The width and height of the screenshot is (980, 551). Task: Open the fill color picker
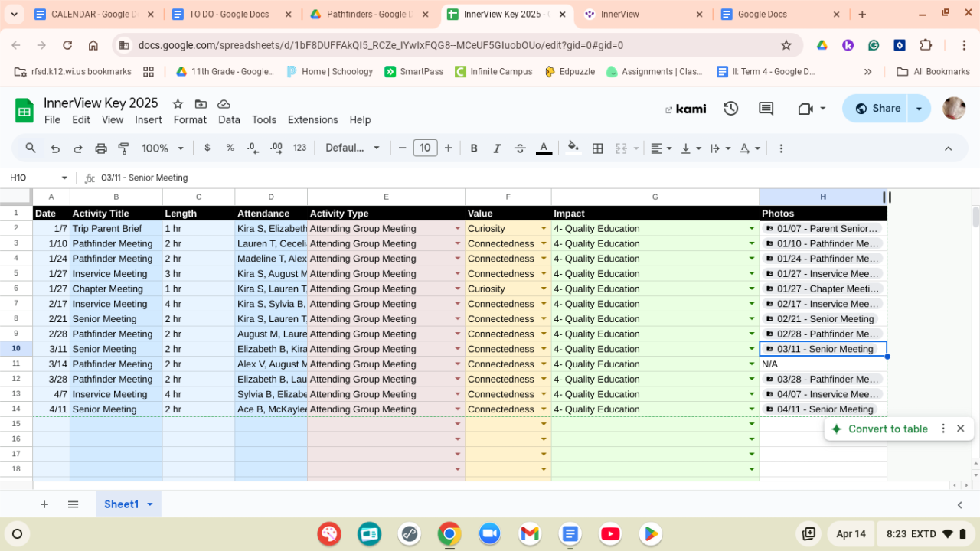573,148
